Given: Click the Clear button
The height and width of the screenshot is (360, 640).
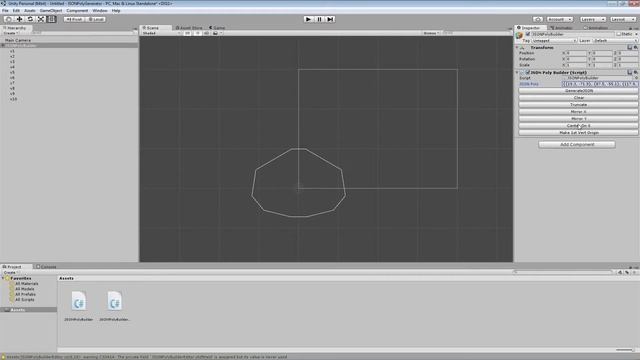Looking at the screenshot, I should (x=578, y=98).
